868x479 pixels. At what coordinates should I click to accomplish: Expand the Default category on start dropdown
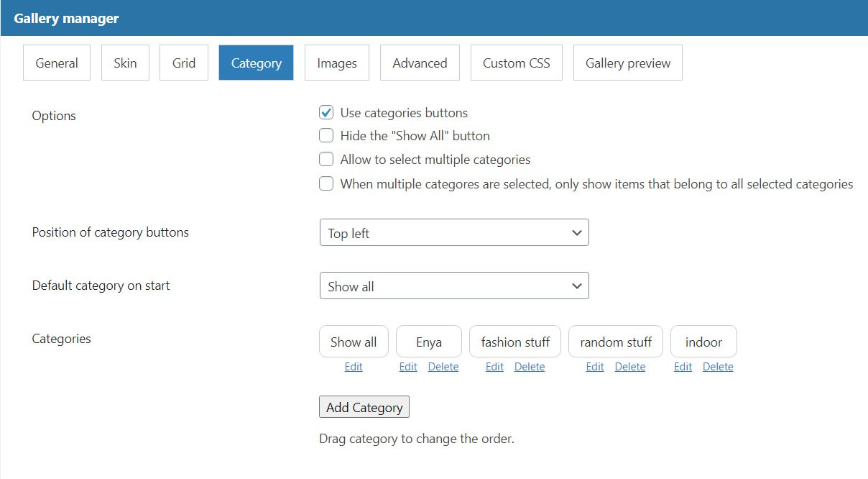point(454,286)
